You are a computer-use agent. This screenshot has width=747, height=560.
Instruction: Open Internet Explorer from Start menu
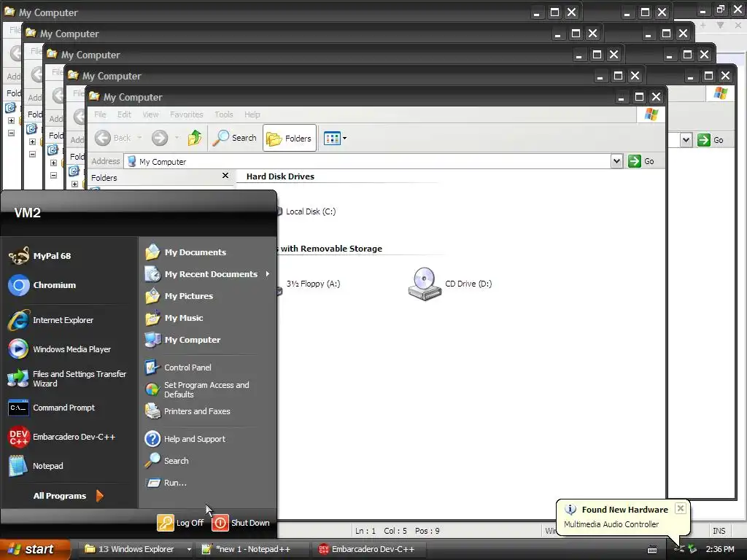coord(51,320)
